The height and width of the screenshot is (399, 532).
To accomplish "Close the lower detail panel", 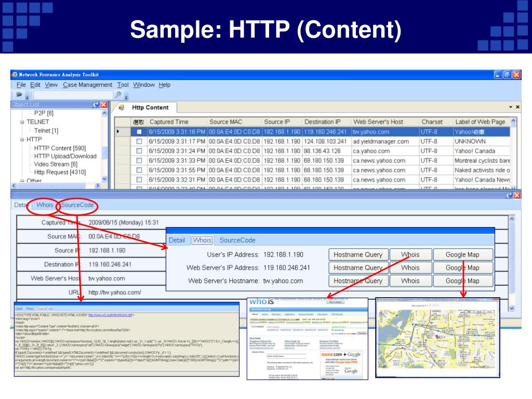I will pyautogui.click(x=517, y=195).
